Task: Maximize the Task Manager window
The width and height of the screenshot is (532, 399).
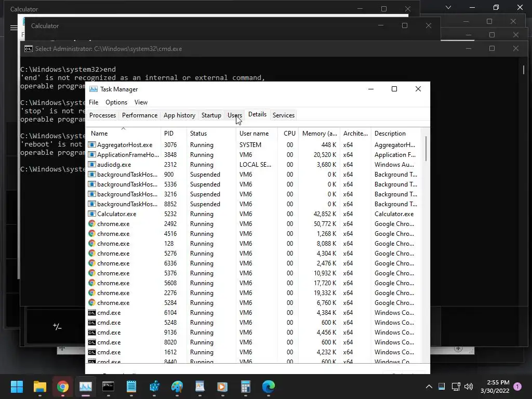Action: [x=394, y=89]
